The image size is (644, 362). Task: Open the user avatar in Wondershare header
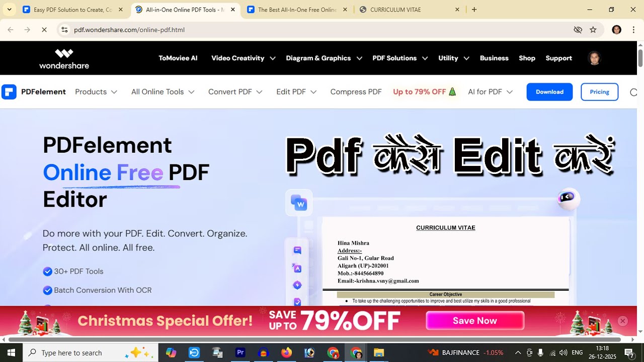(x=594, y=58)
